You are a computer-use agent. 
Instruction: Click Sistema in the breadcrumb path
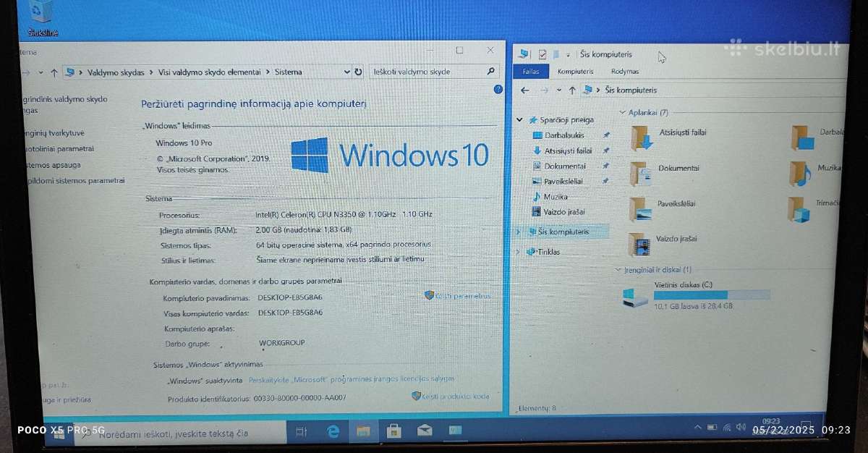(289, 72)
